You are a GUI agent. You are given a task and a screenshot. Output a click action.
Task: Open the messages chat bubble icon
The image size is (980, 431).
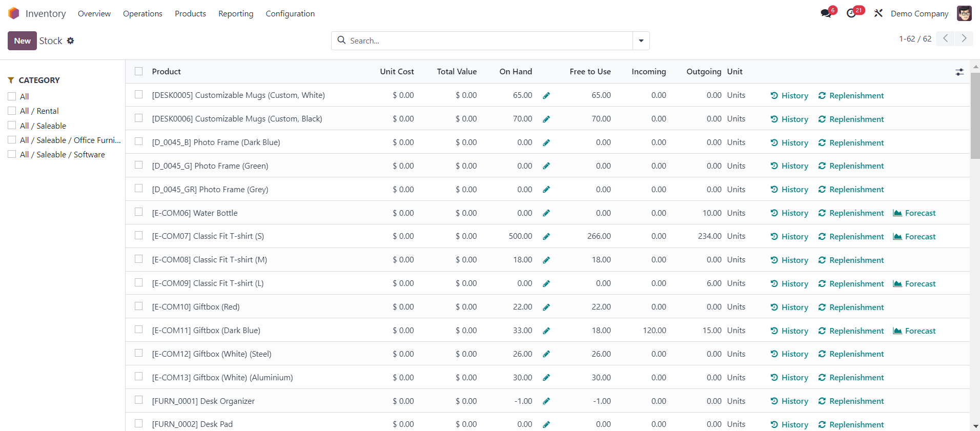tap(826, 13)
